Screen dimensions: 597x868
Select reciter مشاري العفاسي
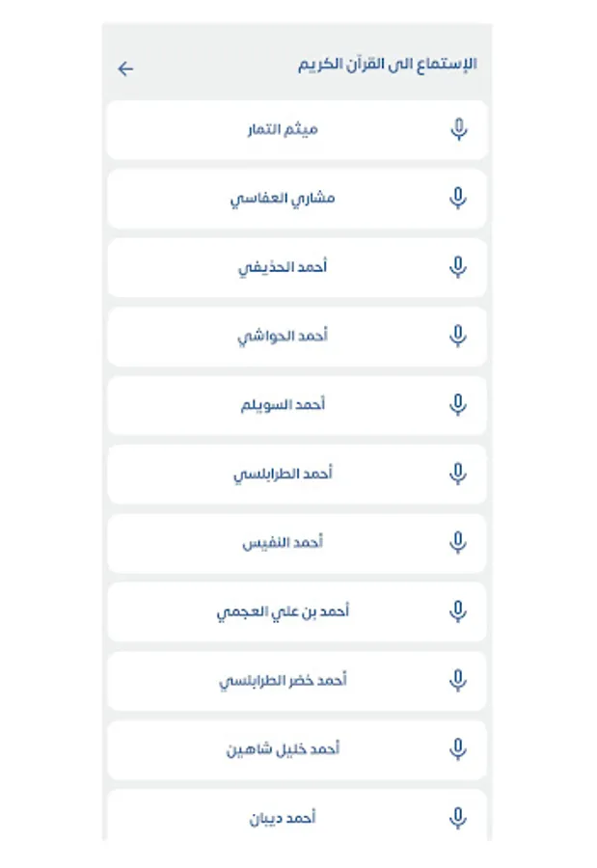[283, 199]
